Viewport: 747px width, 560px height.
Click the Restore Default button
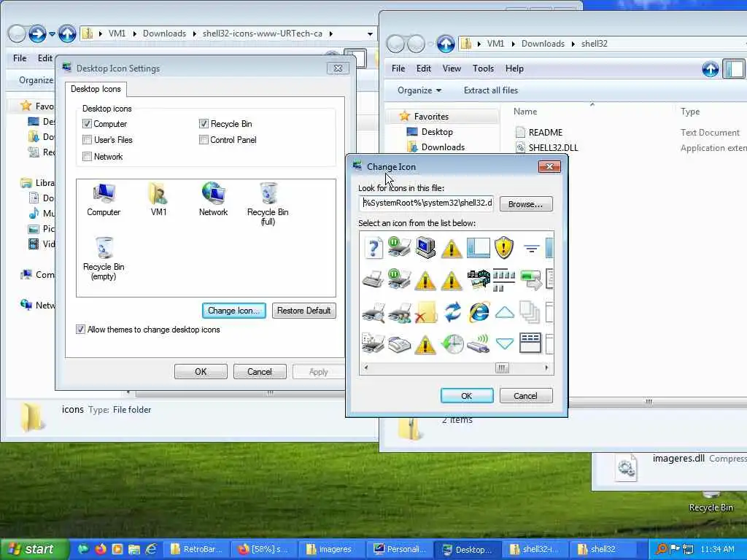coord(304,311)
